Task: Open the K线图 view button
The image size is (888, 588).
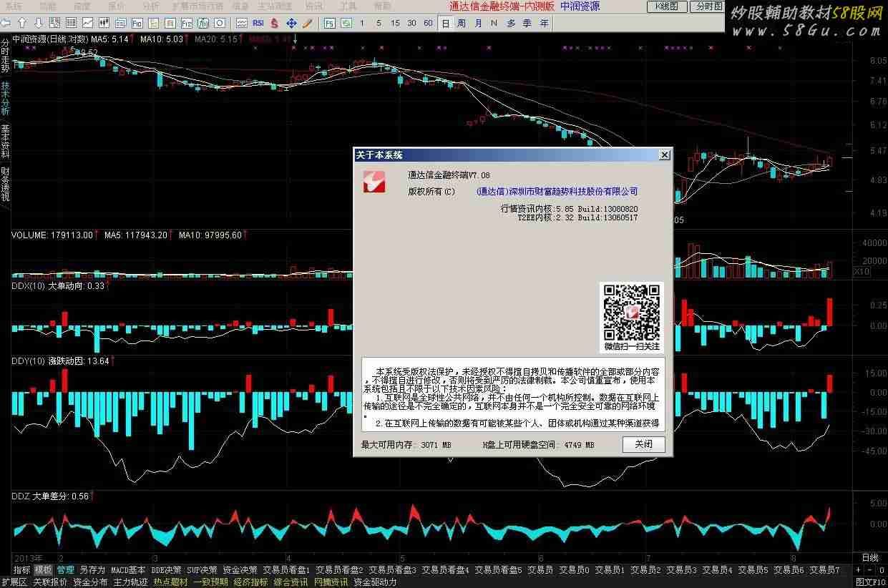Action: click(x=665, y=6)
